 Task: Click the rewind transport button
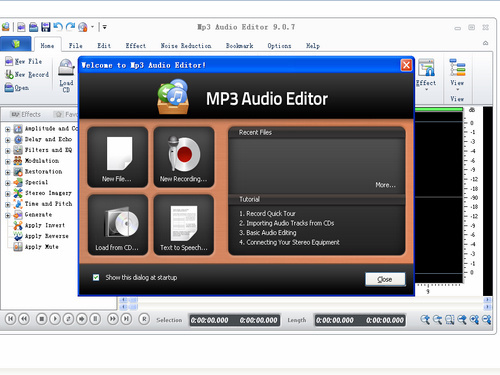pos(24,319)
